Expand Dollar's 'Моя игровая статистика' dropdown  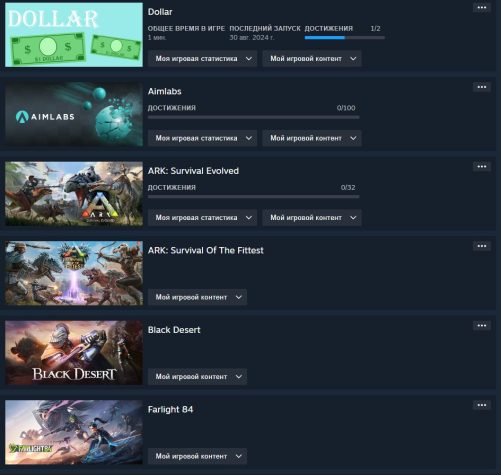202,59
